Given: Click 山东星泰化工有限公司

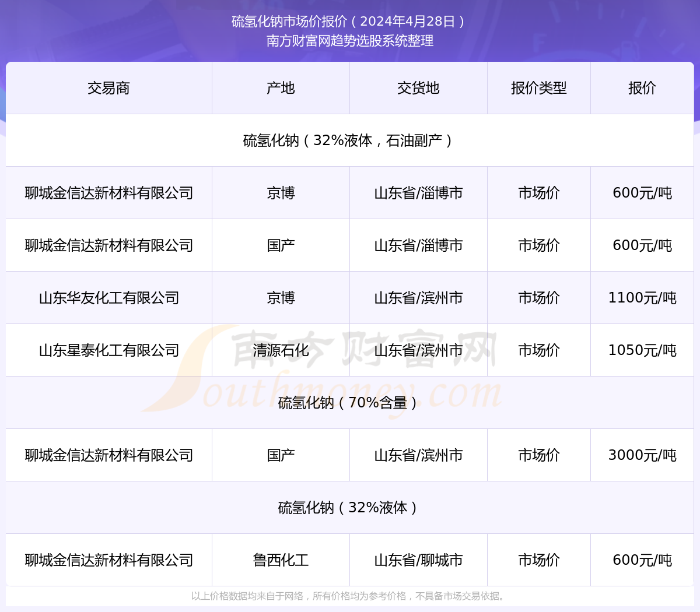Looking at the screenshot, I should 108,350.
